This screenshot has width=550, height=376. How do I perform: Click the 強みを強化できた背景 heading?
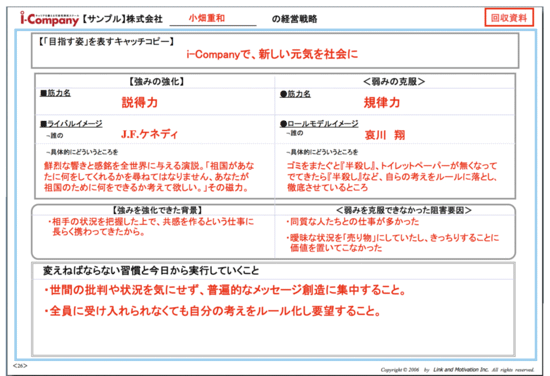coord(157,210)
